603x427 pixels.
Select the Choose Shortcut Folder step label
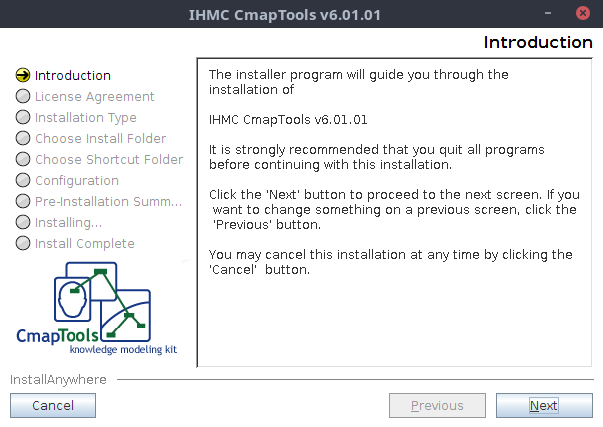[109, 159]
